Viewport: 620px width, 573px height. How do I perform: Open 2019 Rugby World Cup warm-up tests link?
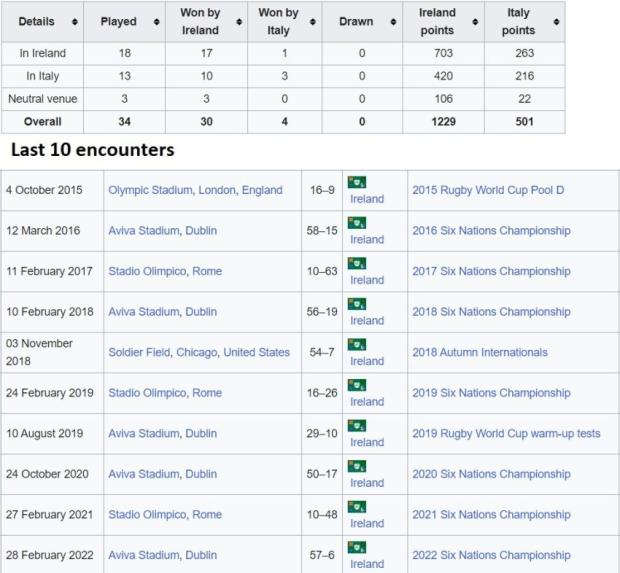(506, 433)
